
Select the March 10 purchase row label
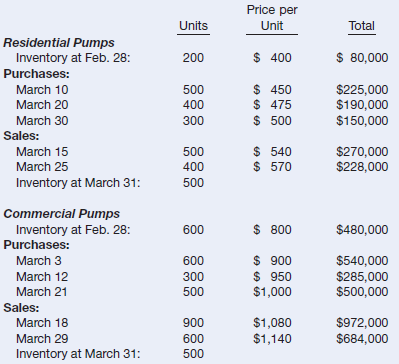point(42,90)
